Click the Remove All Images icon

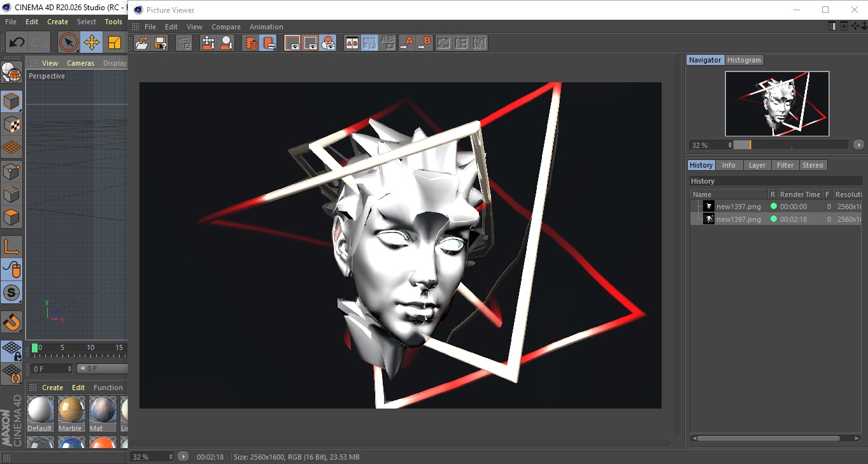(269, 43)
